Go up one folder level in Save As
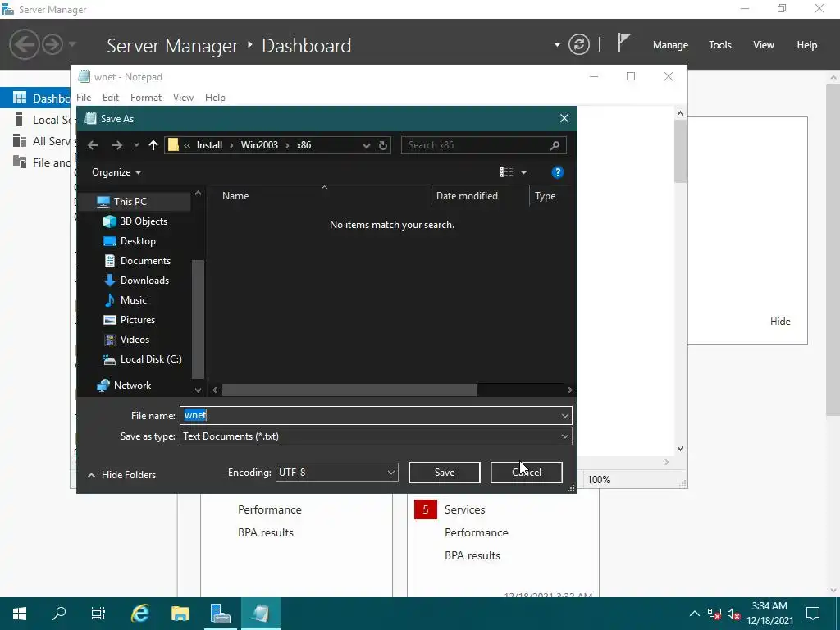Image resolution: width=840 pixels, height=630 pixels. (x=153, y=145)
